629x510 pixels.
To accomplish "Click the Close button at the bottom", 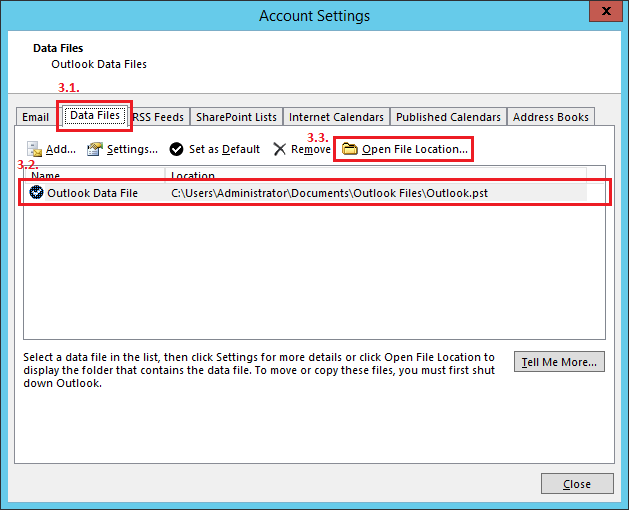I will (x=577, y=484).
